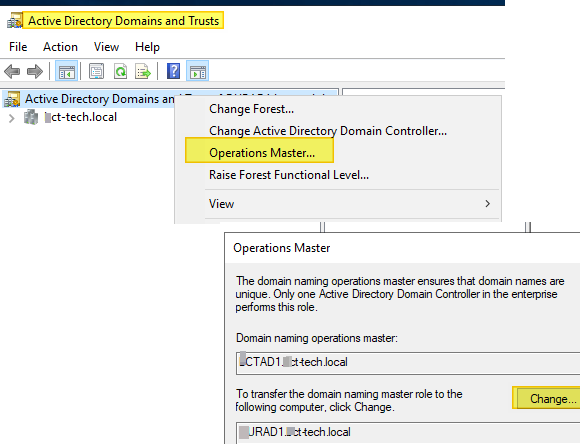The width and height of the screenshot is (580, 444).
Task: Click the Back arrow toolbar icon
Action: click(12, 71)
